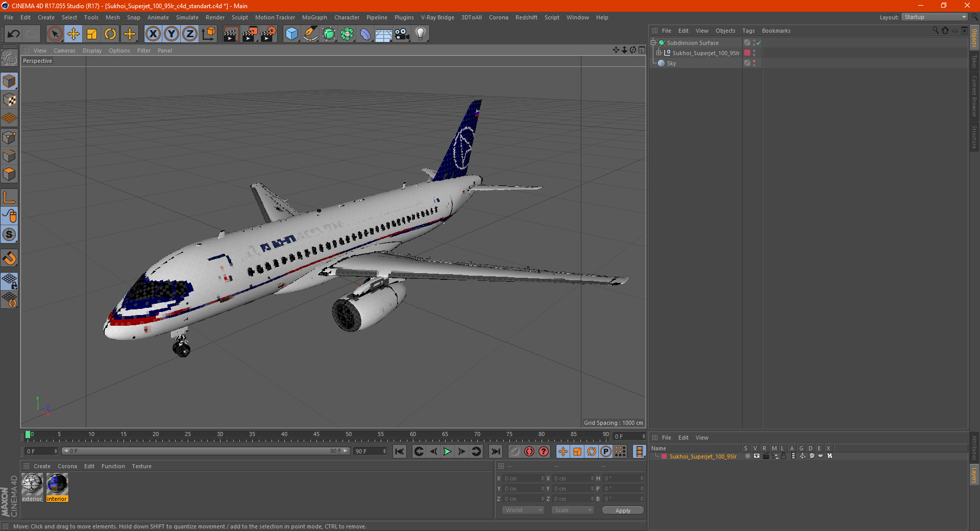Open the array/MoGraph green icon

tap(347, 34)
